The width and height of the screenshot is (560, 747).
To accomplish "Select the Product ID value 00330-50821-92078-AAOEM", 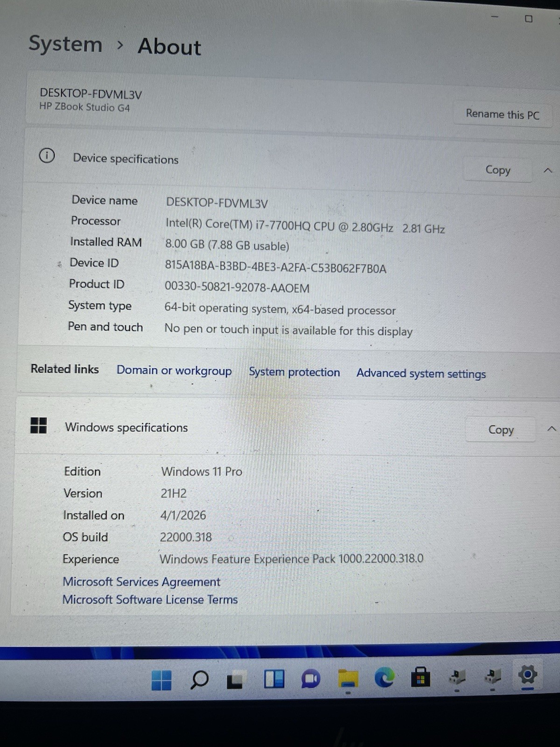I will tap(237, 287).
